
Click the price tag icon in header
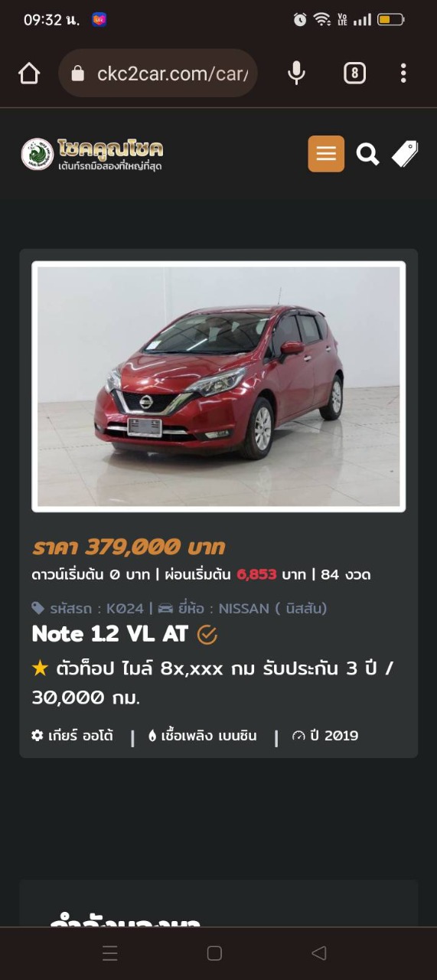(x=405, y=154)
